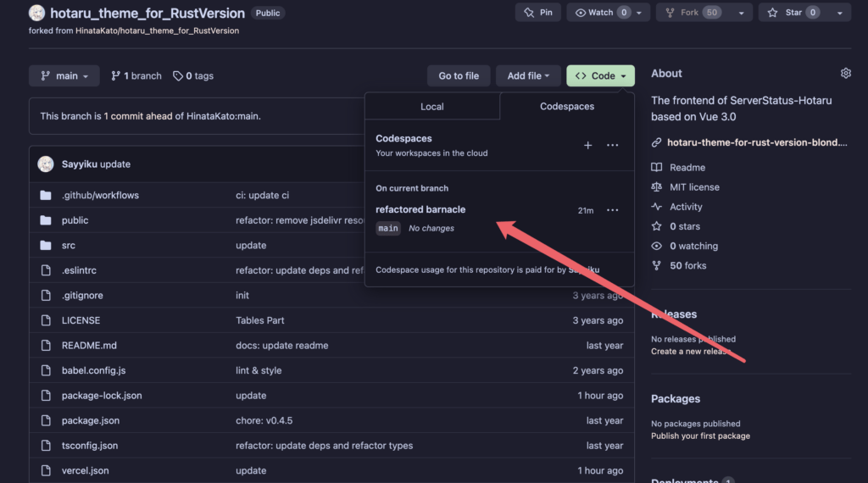The width and height of the screenshot is (868, 483).
Task: Open the package.json file
Action: [x=90, y=420]
